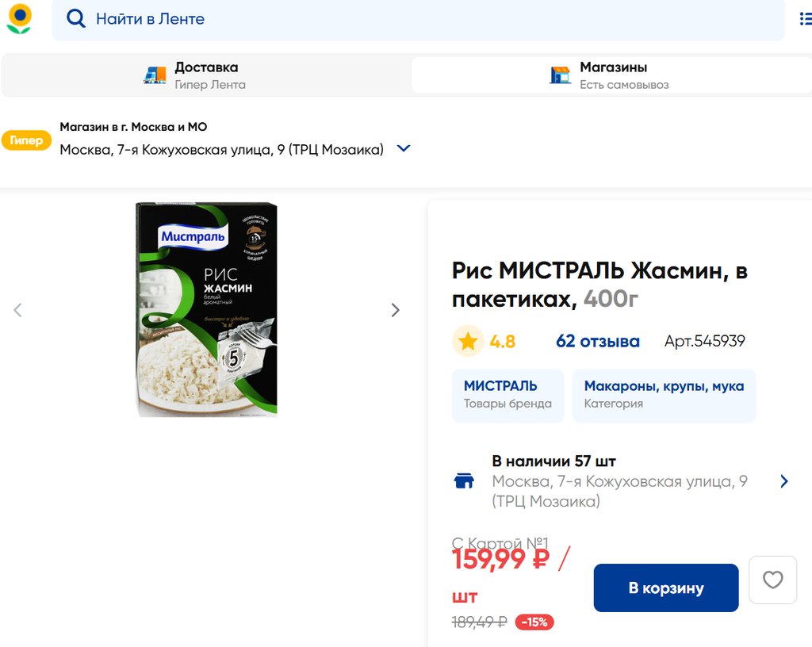Click the search magnifier icon

(76, 19)
